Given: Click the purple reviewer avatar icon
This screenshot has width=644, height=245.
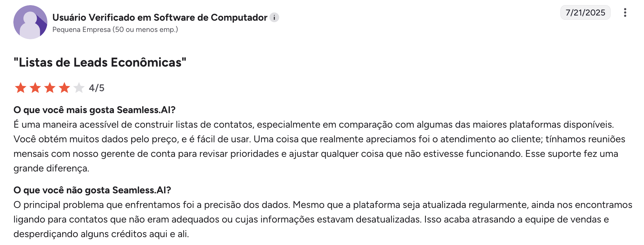Looking at the screenshot, I should [x=30, y=22].
